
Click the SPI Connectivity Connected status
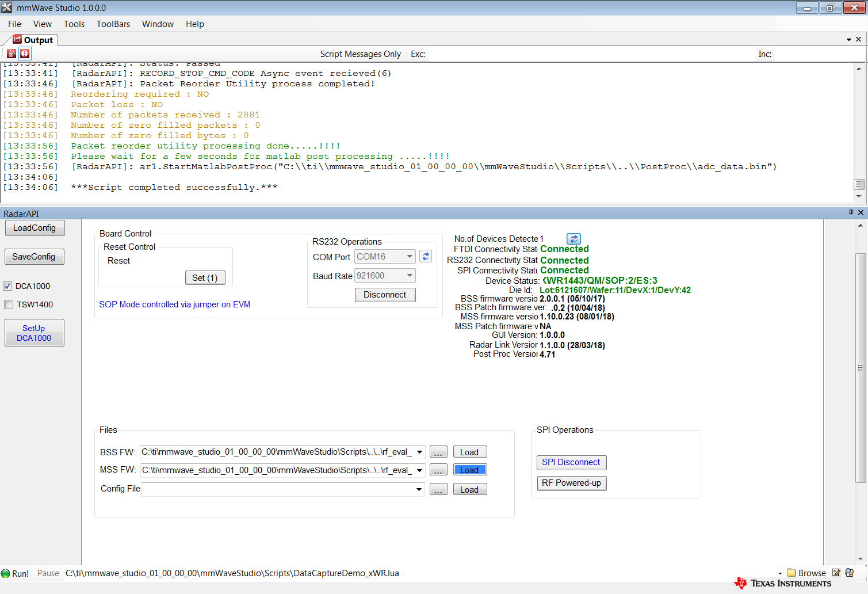click(564, 271)
